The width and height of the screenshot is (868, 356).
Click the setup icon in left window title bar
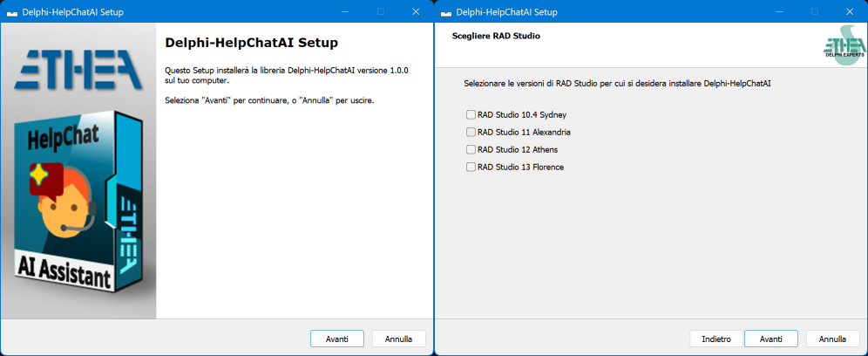click(x=12, y=12)
